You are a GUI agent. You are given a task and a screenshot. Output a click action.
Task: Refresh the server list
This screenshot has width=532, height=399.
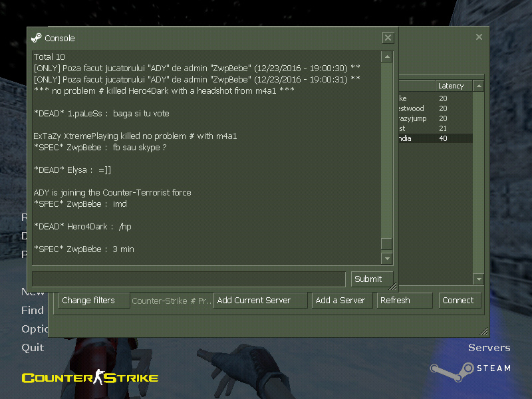tap(404, 301)
